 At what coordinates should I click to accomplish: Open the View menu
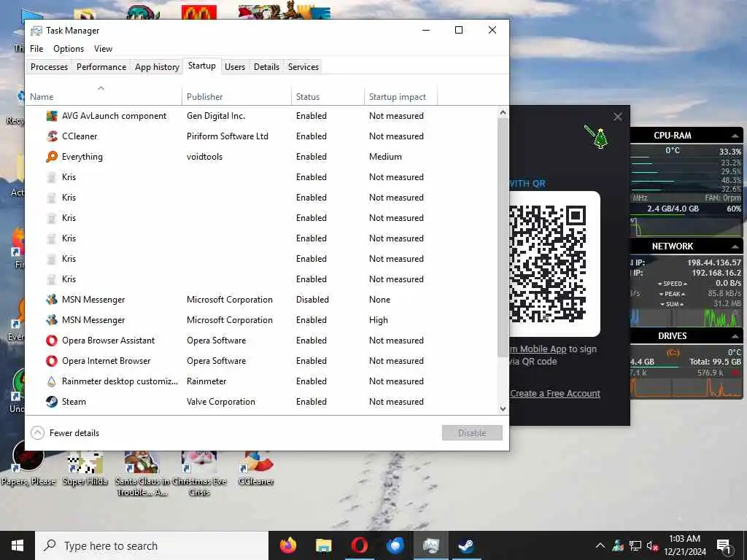point(103,49)
